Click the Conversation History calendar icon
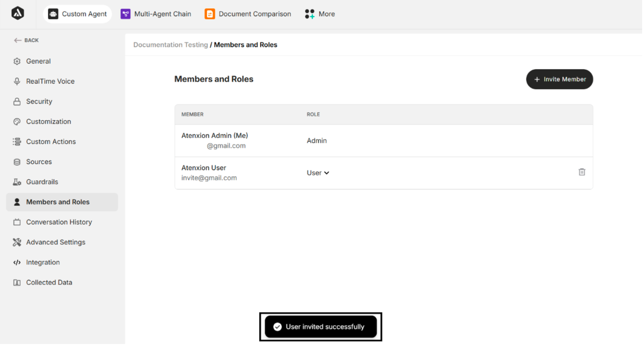The height and width of the screenshot is (346, 644). (x=17, y=222)
